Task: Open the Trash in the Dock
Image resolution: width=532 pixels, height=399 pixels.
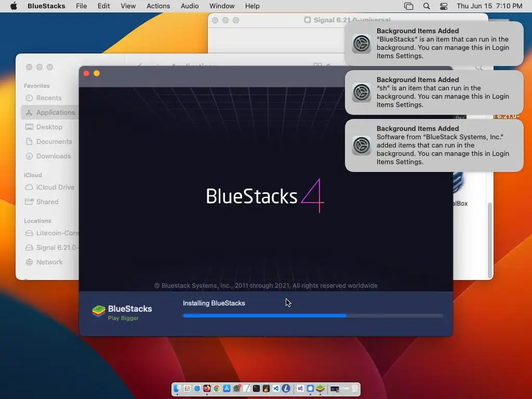Action: coord(354,389)
